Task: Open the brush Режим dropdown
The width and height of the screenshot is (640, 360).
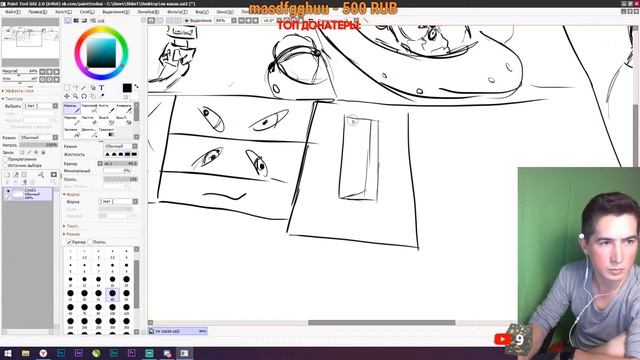Action: (120, 146)
